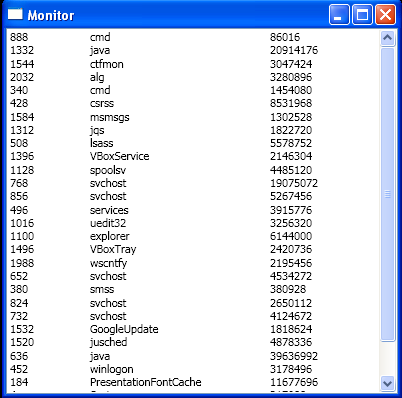The height and width of the screenshot is (398, 402).
Task: Click process ID 856
Action: [x=19, y=196]
